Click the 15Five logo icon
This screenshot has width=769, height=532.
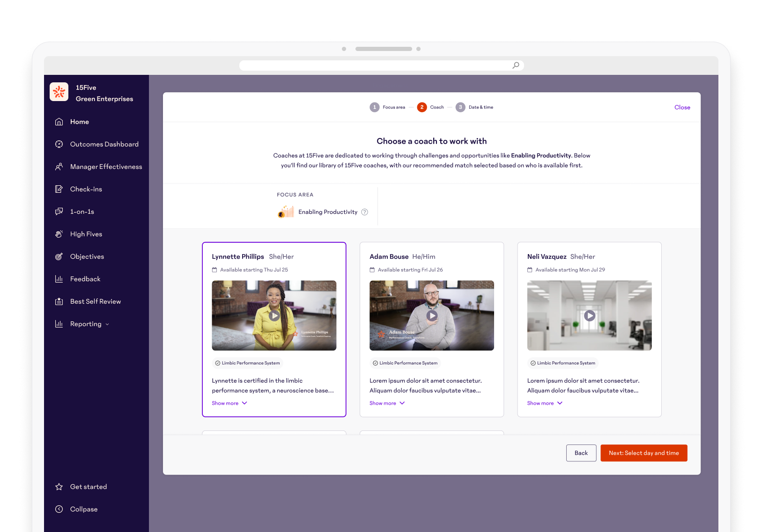[x=59, y=92]
